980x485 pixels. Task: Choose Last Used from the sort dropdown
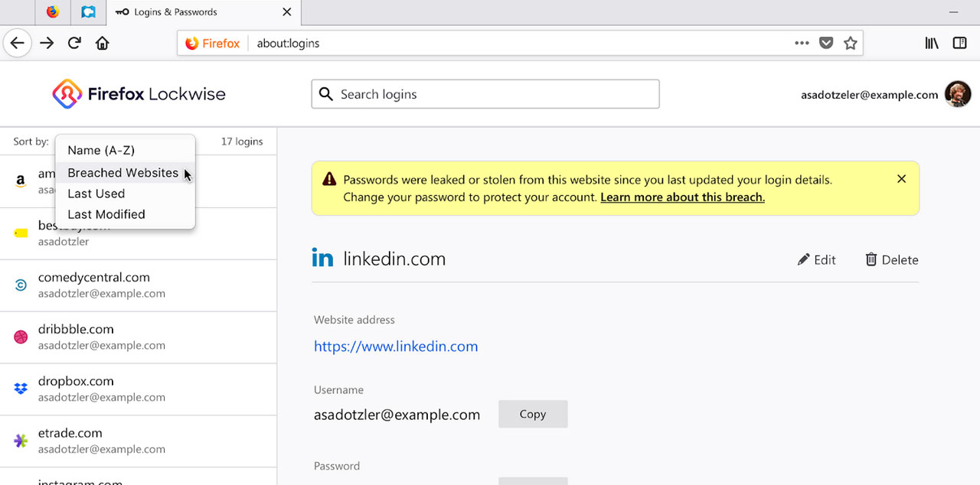click(96, 194)
